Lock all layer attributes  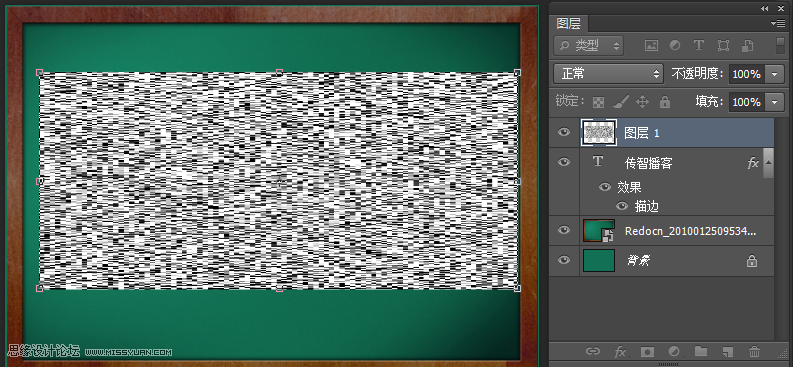pos(665,102)
